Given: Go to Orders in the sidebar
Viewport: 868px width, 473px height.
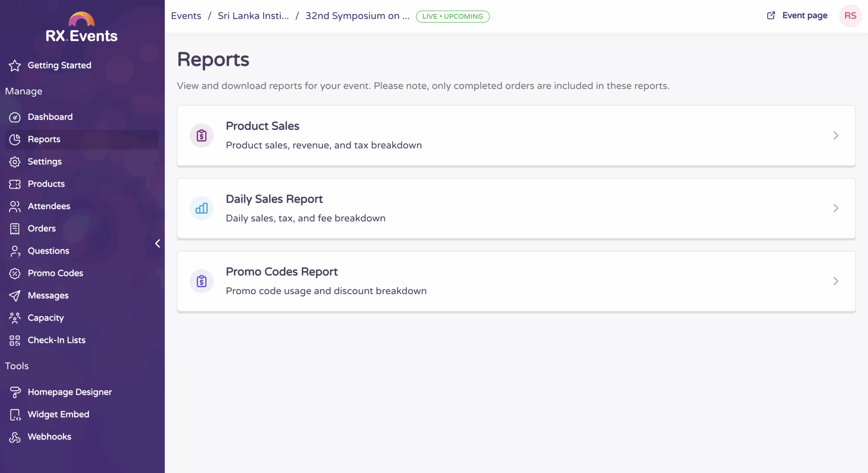Looking at the screenshot, I should pyautogui.click(x=41, y=228).
